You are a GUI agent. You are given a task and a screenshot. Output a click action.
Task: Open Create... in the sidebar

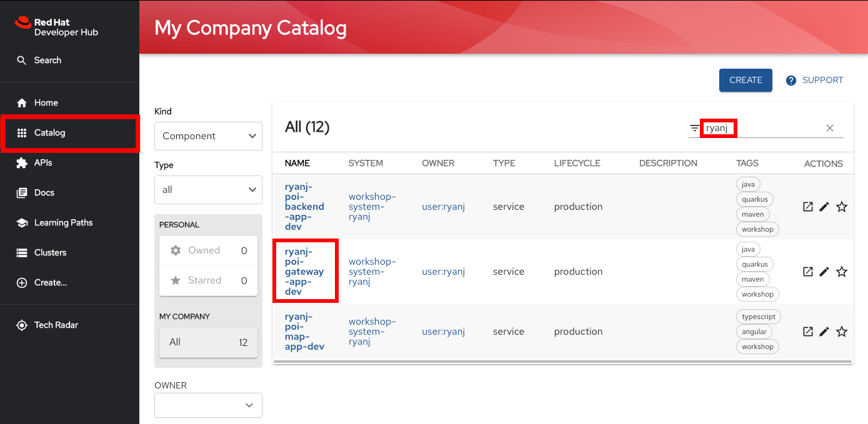(69, 283)
